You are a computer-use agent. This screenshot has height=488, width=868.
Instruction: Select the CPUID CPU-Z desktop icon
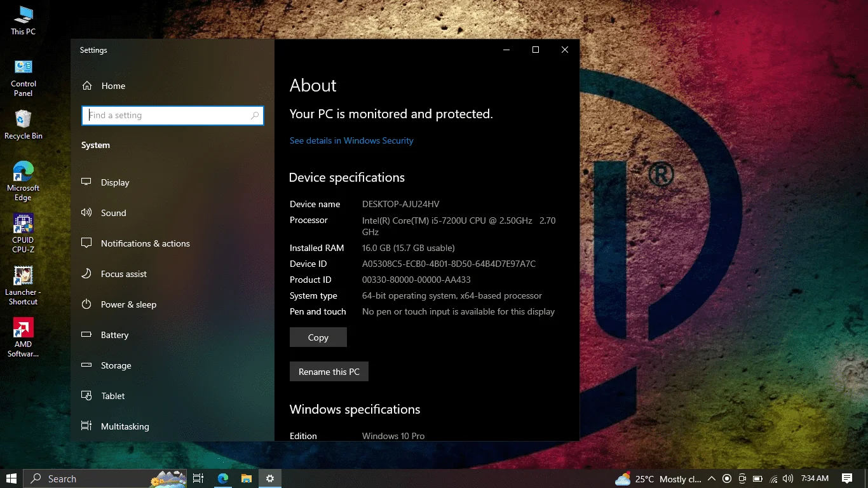point(23,233)
